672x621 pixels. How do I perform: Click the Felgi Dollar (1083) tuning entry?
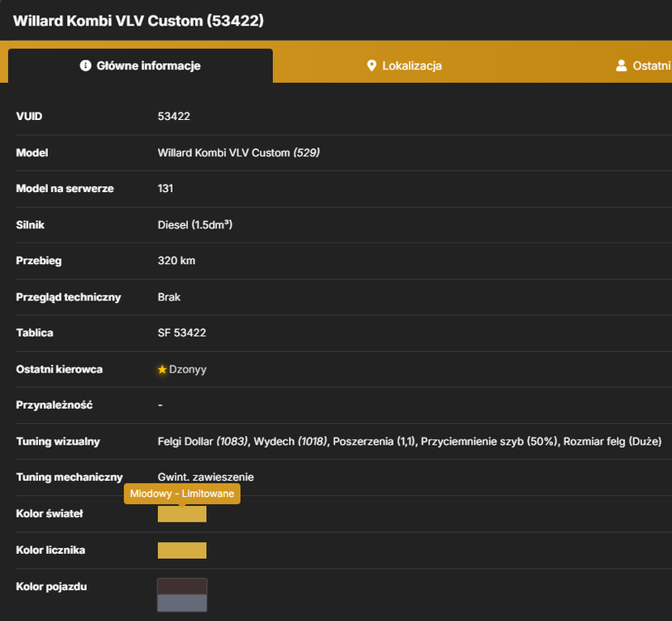coord(203,441)
